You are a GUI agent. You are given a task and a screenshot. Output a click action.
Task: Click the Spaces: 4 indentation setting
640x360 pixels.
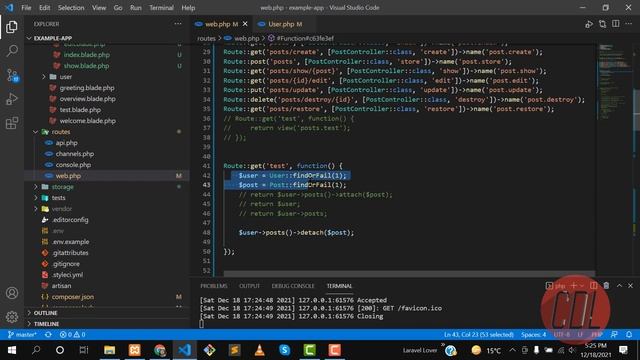click(x=533, y=335)
